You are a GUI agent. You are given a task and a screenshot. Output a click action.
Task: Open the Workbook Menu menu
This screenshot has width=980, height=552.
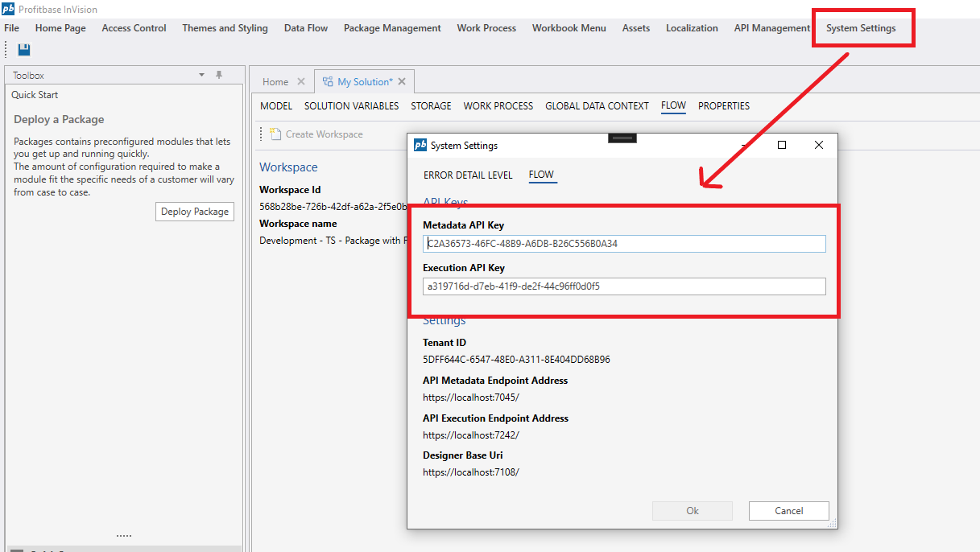(569, 28)
